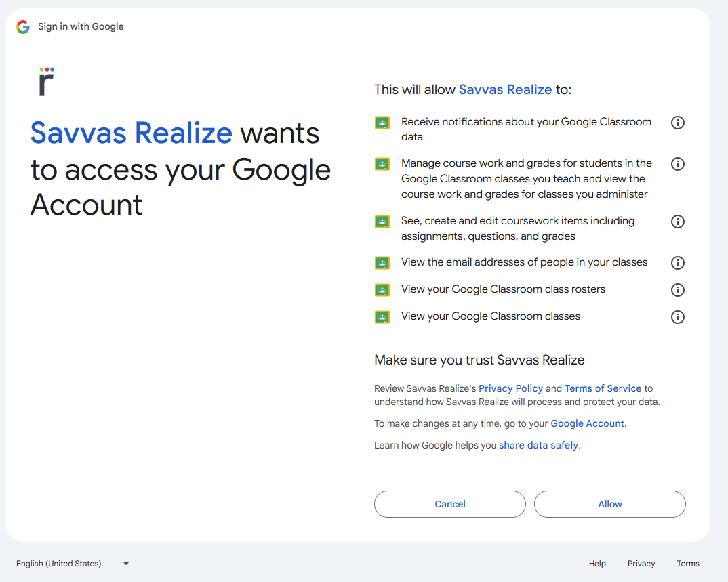Click Savvas Realize link in permissions heading
728x582 pixels.
pos(505,89)
